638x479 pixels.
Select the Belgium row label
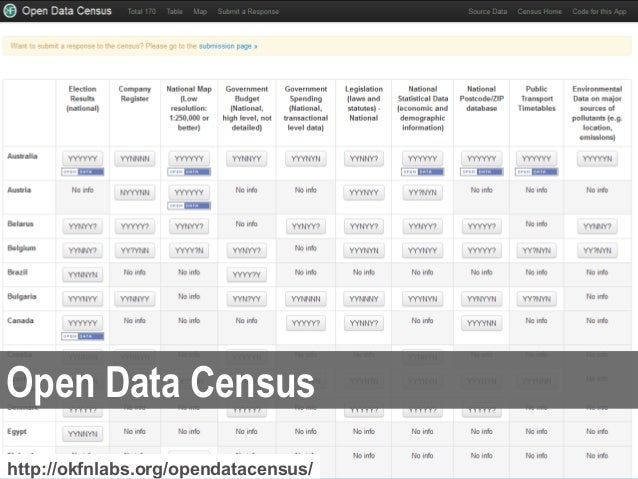(22, 248)
